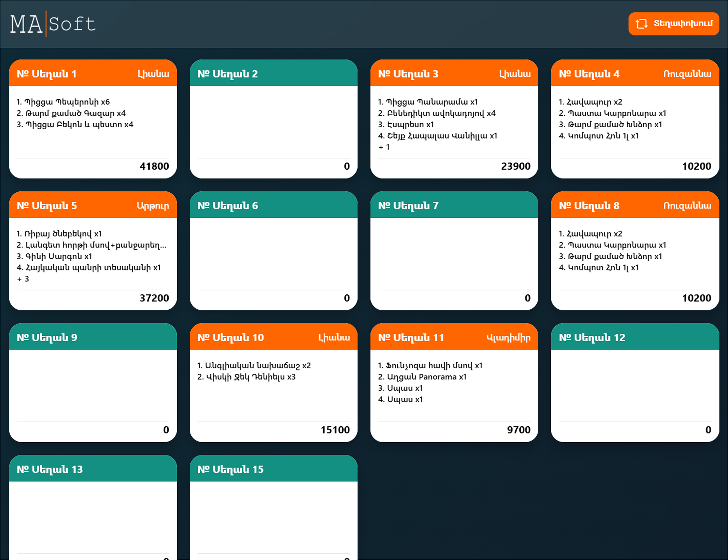Open table card № Սեղան 1
The image size is (728, 560).
click(93, 119)
